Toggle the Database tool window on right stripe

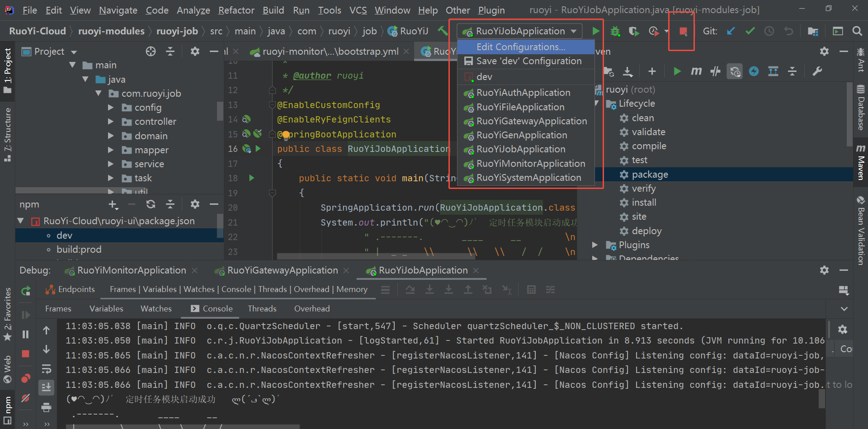860,108
